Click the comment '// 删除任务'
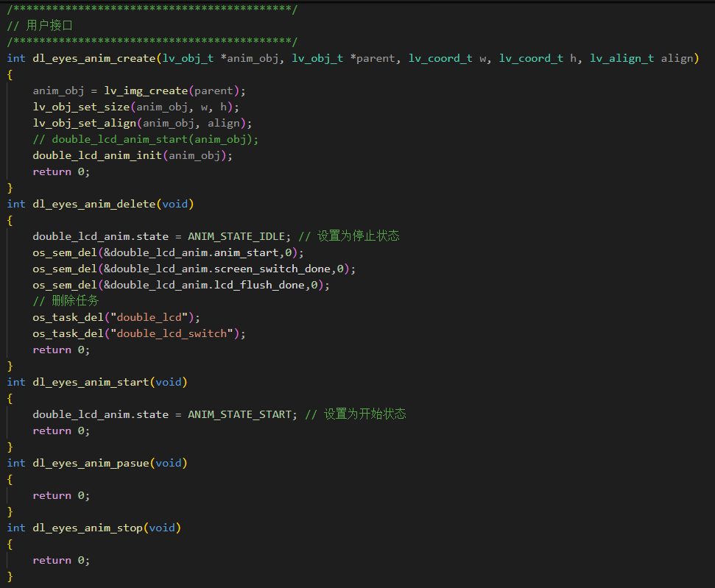 [x=66, y=301]
